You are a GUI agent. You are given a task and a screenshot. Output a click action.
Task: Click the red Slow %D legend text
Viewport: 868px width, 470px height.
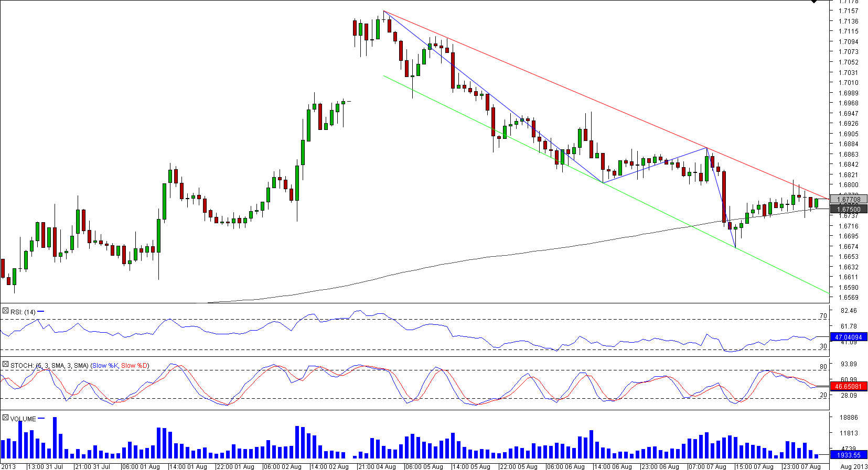(134, 366)
